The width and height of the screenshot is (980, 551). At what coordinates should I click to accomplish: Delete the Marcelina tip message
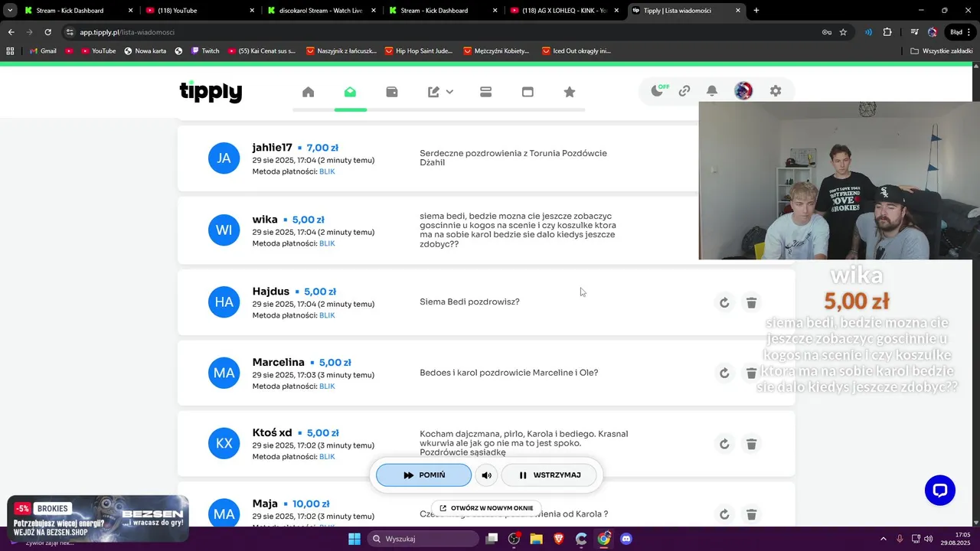(x=751, y=373)
